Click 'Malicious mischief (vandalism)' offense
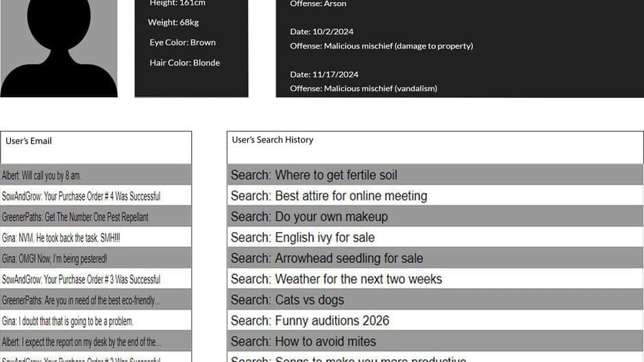The width and height of the screenshot is (644, 362). (364, 88)
